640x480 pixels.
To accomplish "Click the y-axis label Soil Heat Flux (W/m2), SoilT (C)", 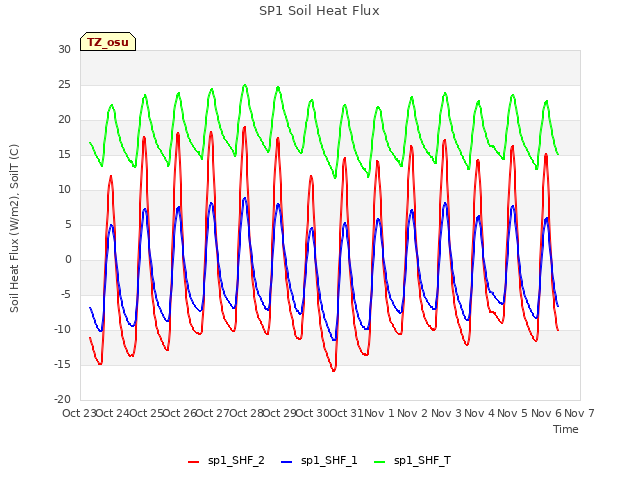I will pos(14,228).
